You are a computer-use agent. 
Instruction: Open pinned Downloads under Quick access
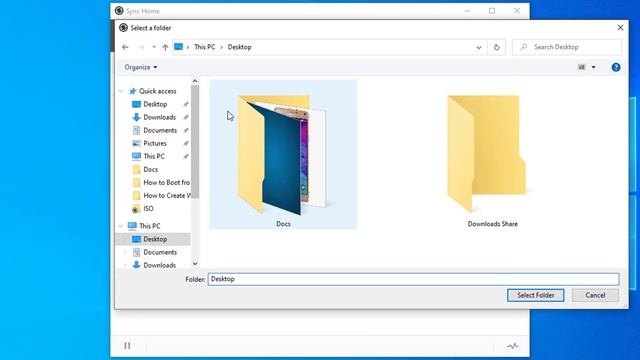tap(160, 117)
